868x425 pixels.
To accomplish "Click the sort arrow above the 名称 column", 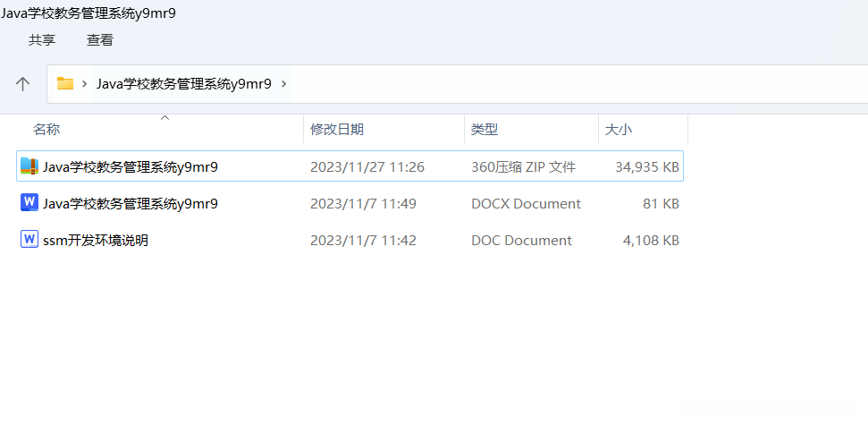I will (x=164, y=117).
